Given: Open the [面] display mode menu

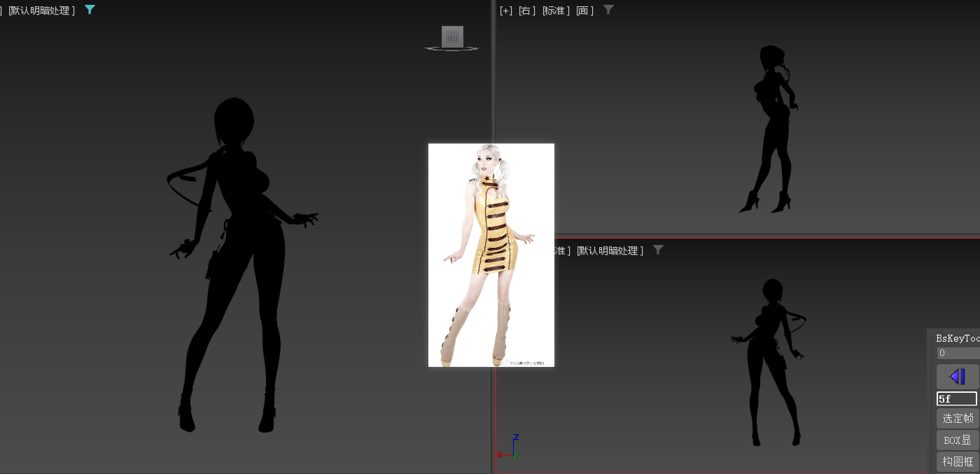Looking at the screenshot, I should [x=584, y=11].
